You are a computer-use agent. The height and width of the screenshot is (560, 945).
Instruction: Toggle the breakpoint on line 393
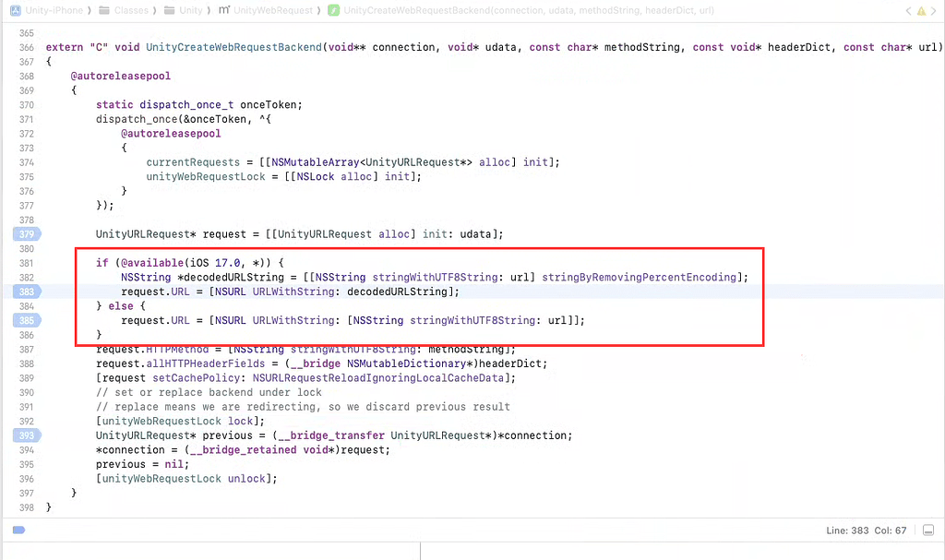(25, 435)
